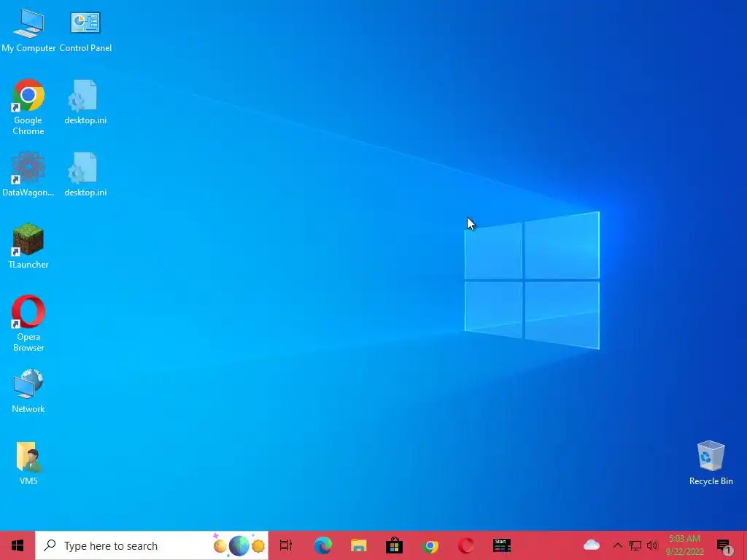Image resolution: width=747 pixels, height=560 pixels.
Task: Open the clock showing 5:03 AM
Action: point(684,545)
